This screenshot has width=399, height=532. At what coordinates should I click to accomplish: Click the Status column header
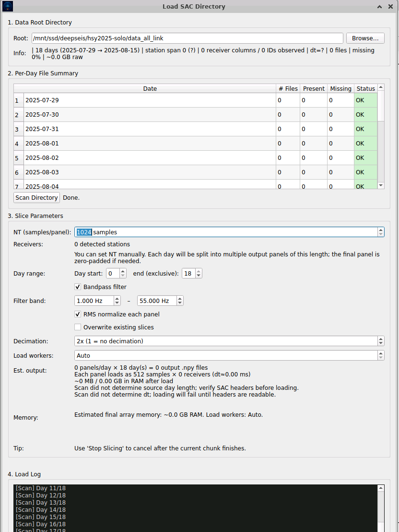[366, 88]
